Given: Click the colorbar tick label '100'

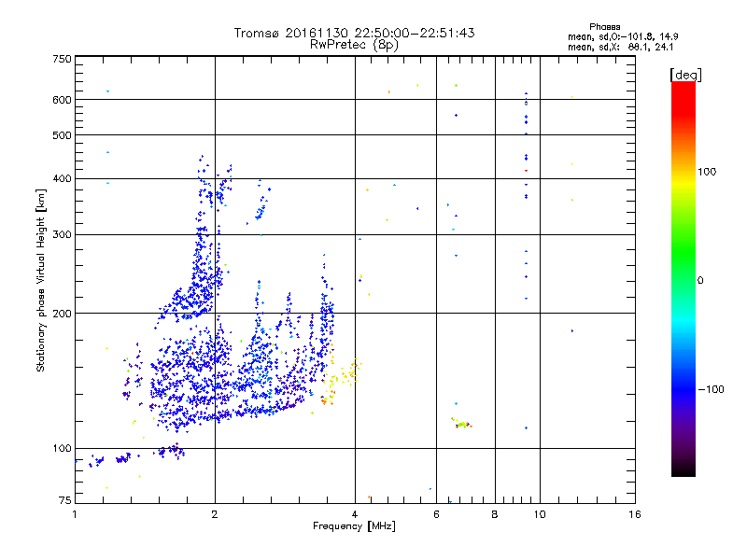Looking at the screenshot, I should 707,172.
